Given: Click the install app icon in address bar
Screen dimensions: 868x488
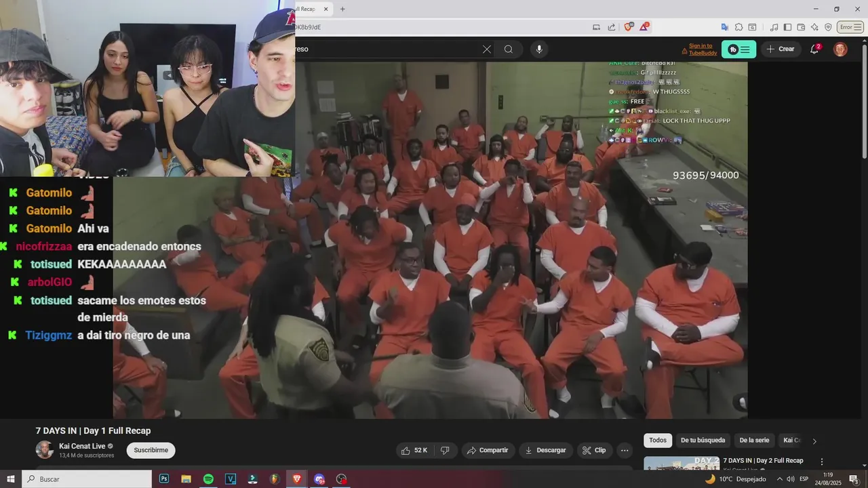Looking at the screenshot, I should [596, 27].
